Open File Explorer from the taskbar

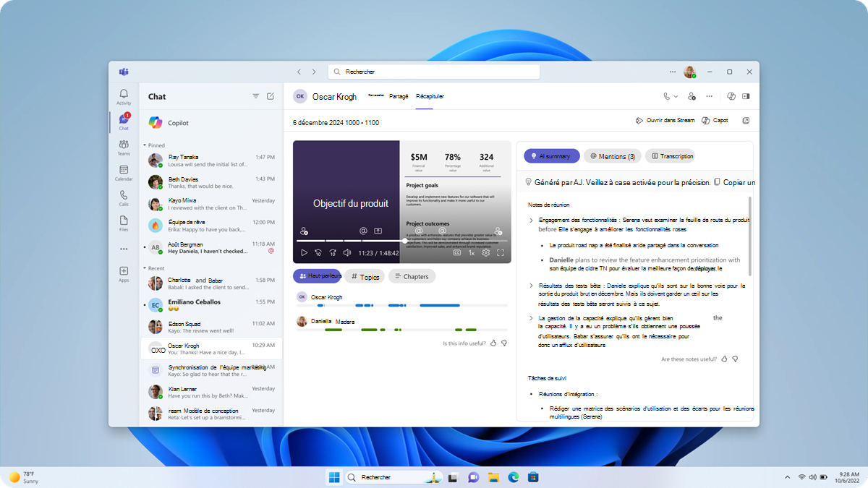(x=494, y=477)
